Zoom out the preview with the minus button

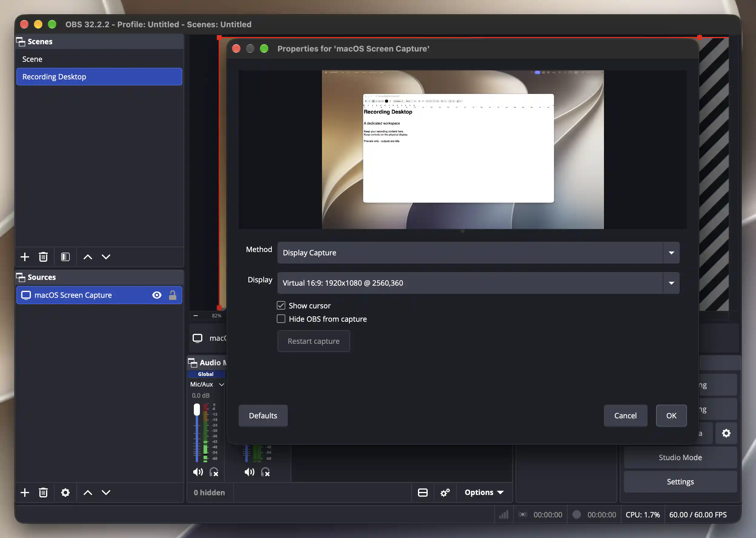(x=196, y=316)
